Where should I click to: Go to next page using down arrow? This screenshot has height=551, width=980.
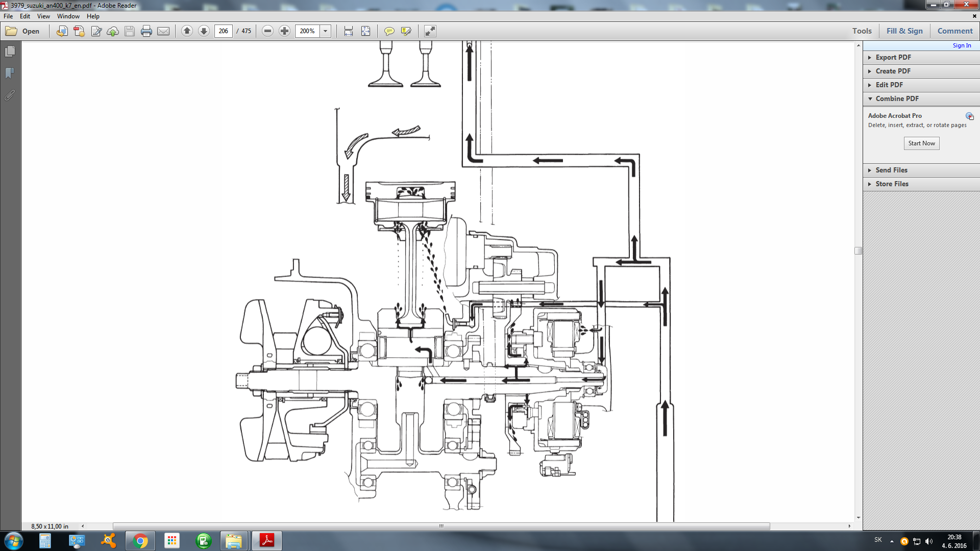tap(204, 31)
